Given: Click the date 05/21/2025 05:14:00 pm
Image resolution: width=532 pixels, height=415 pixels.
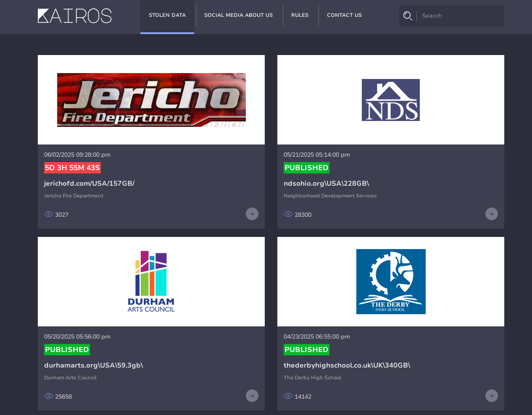Looking at the screenshot, I should pos(317,155).
